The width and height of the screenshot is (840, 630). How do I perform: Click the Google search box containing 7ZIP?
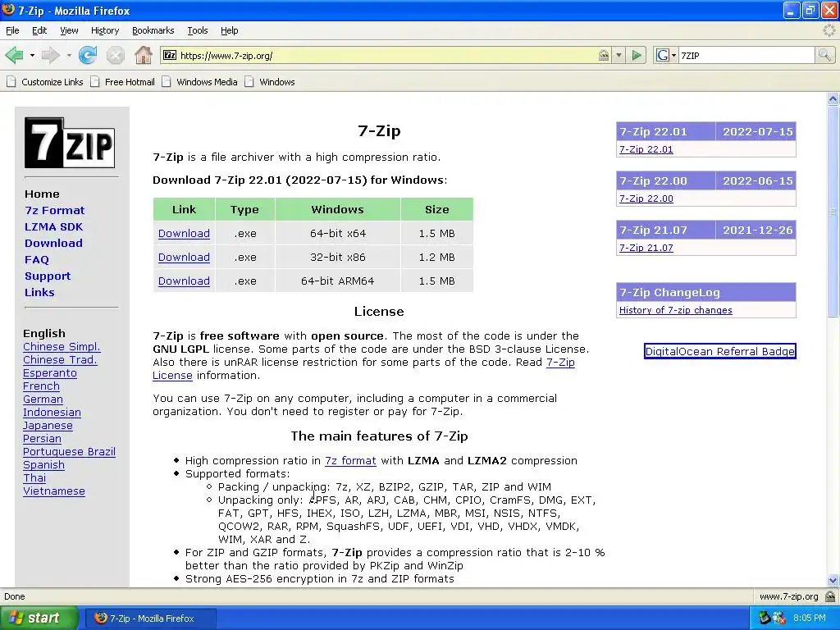[746, 55]
